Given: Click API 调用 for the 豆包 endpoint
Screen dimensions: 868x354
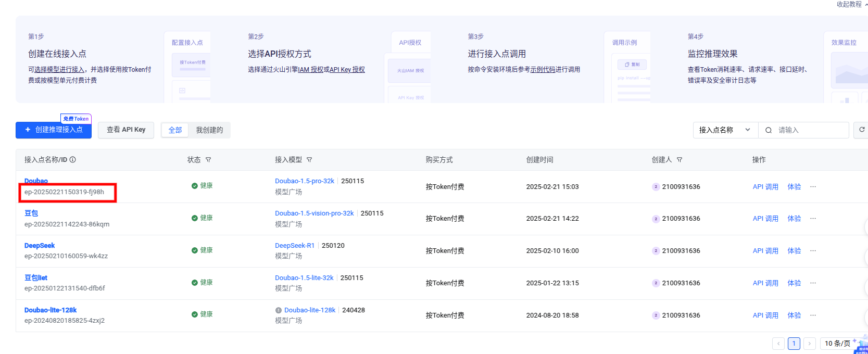Looking at the screenshot, I should 765,219.
